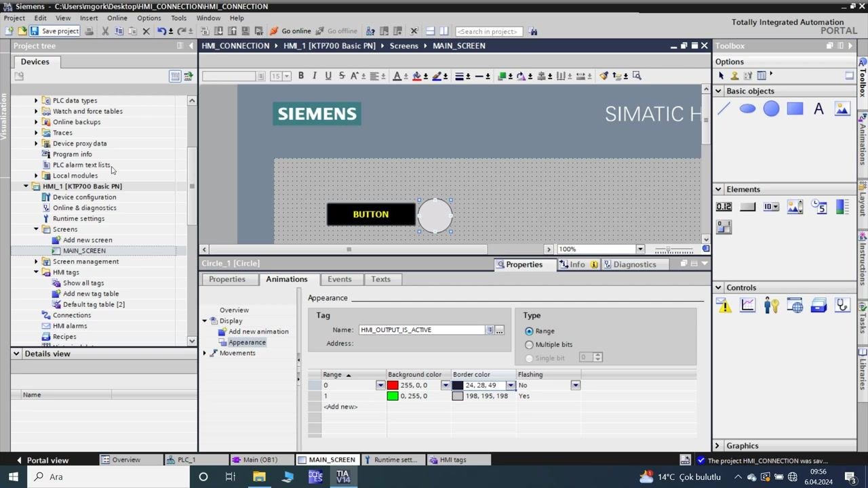
Task: Open the Info inspector tab
Action: point(578,264)
